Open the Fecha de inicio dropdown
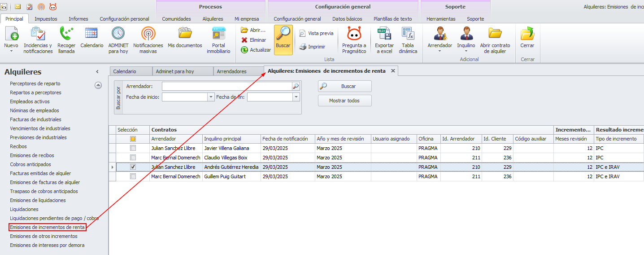Screen dimensions: 644x255 pyautogui.click(x=211, y=97)
